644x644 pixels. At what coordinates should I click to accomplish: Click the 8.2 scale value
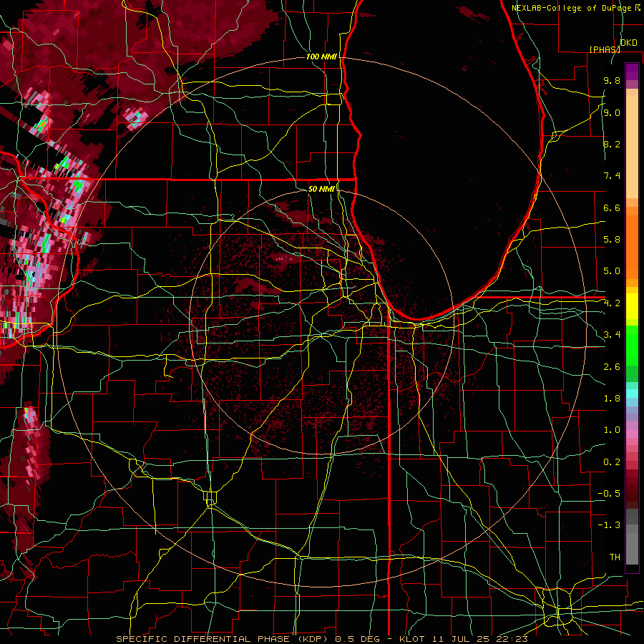tap(612, 144)
